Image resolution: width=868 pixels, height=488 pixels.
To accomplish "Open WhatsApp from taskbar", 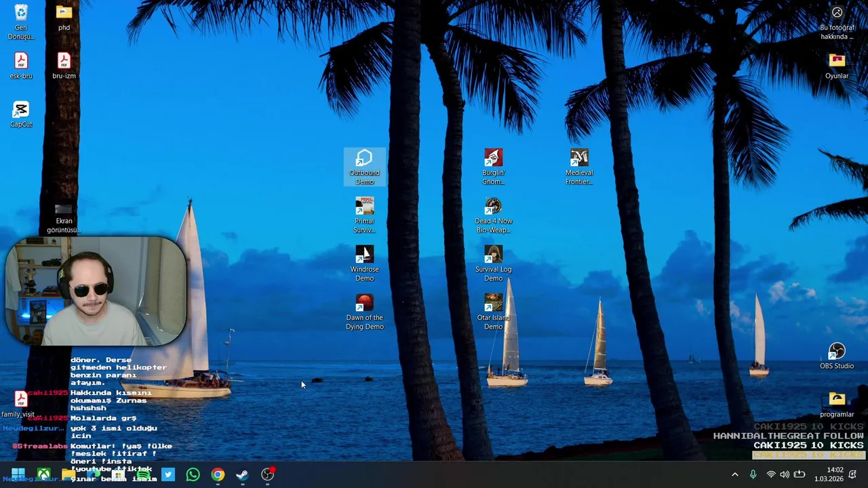I will point(193,474).
